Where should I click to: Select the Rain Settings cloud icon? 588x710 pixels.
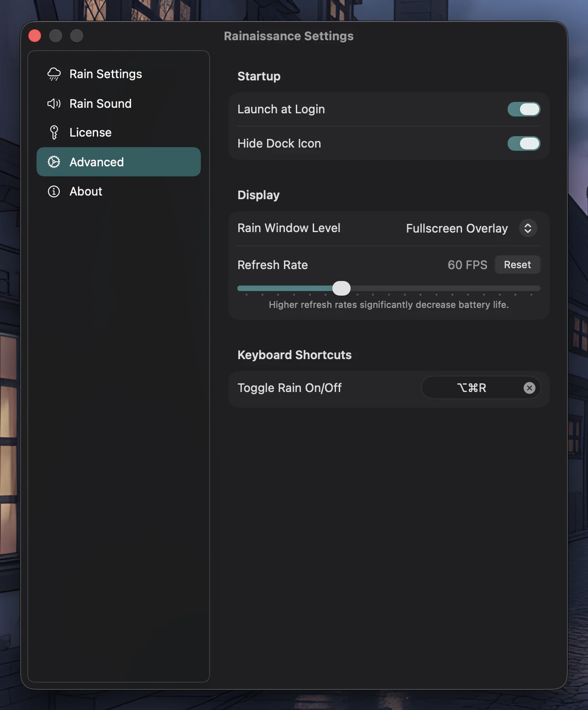point(53,74)
